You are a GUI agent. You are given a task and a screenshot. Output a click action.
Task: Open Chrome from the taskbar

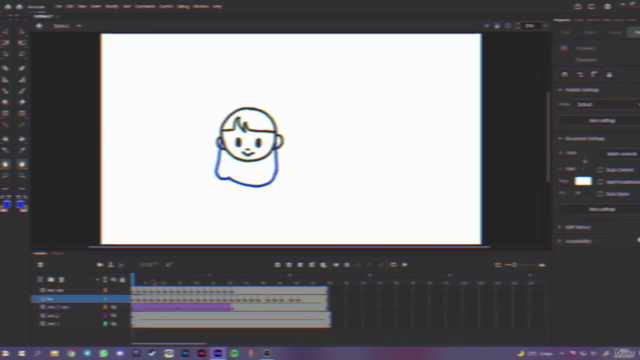71,353
